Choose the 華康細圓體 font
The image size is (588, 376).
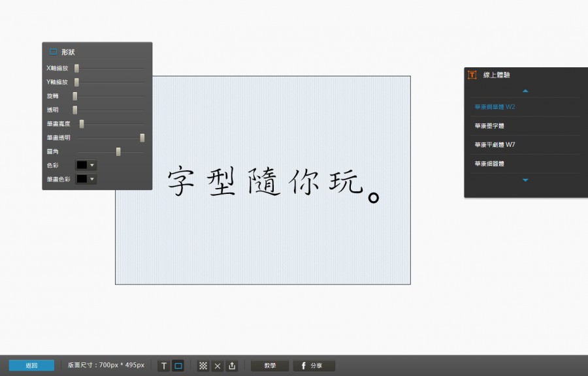(x=489, y=164)
